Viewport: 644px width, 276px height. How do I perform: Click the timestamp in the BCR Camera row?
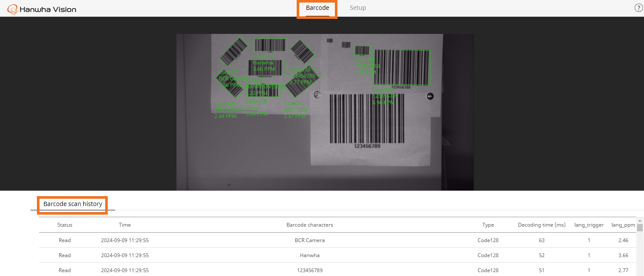coord(125,240)
